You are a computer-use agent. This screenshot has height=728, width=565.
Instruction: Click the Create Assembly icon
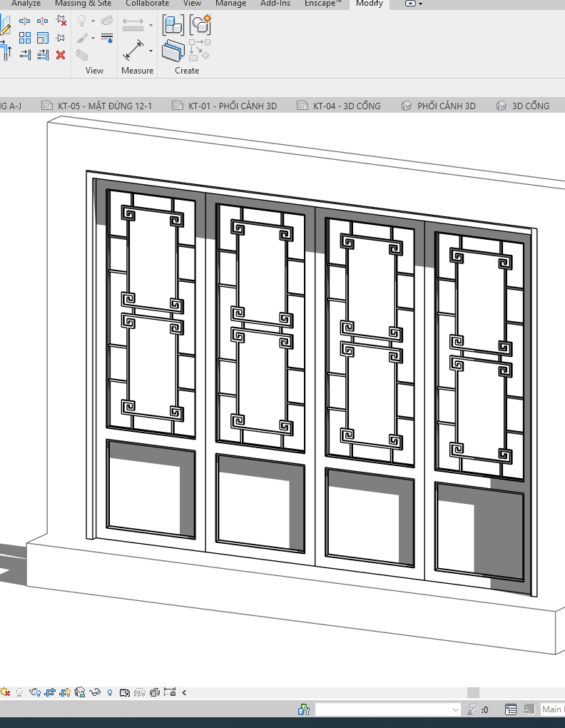click(173, 25)
